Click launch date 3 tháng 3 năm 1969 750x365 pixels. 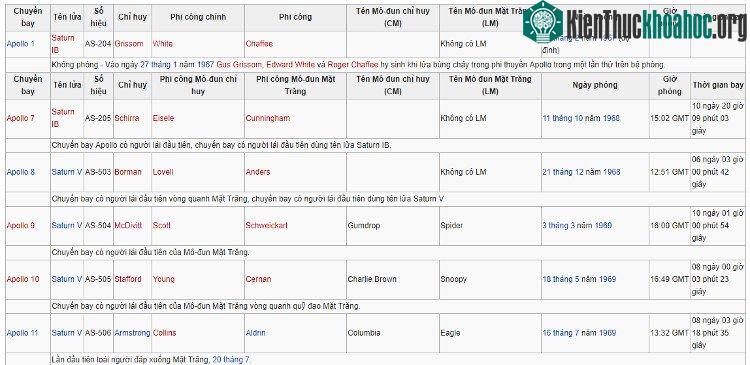tap(577, 225)
